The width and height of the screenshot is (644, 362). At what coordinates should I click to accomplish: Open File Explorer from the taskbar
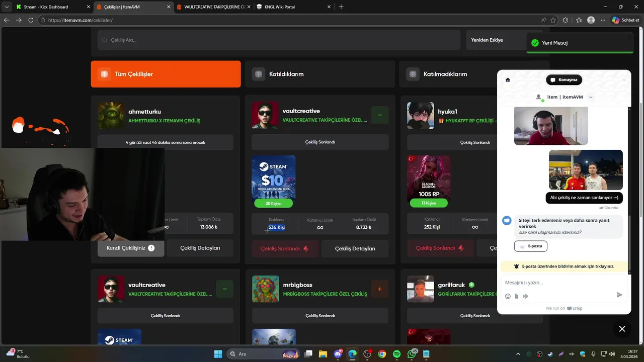pyautogui.click(x=323, y=354)
